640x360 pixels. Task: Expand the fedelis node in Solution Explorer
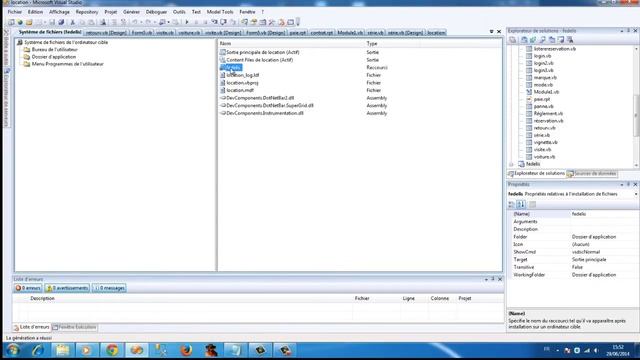coord(511,164)
